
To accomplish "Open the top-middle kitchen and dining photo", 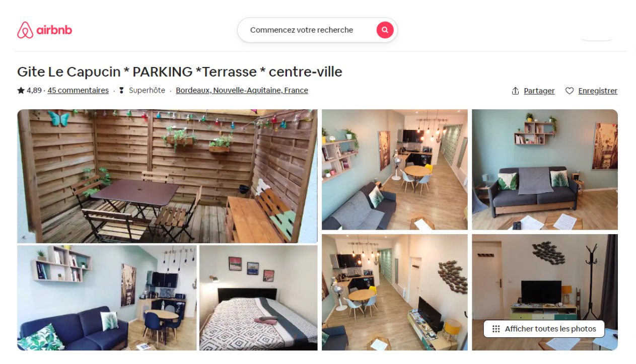I will pos(395,170).
